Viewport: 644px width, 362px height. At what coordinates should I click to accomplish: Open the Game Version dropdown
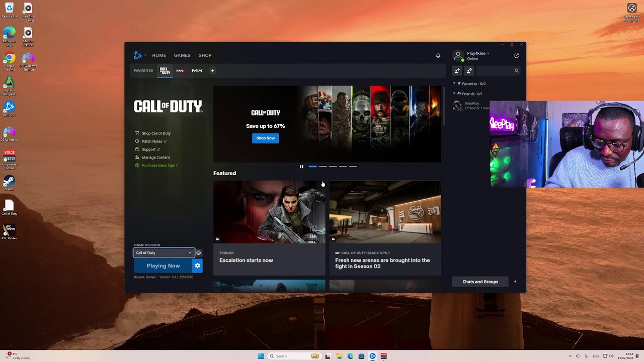[164, 253]
